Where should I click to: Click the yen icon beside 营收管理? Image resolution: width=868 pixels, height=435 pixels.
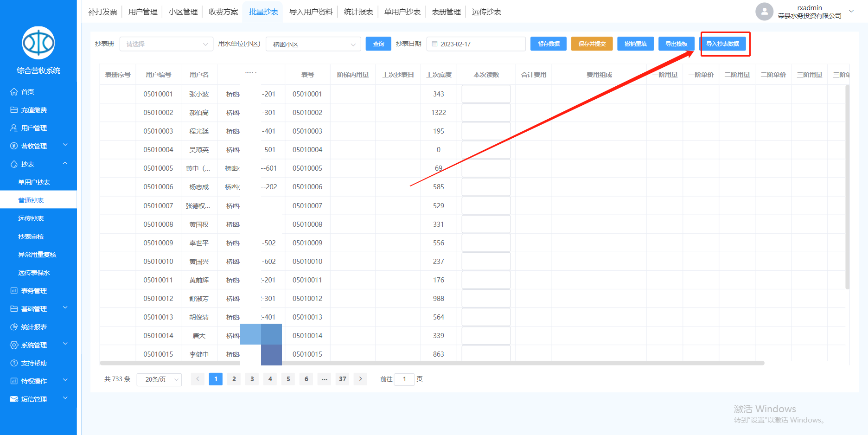14,146
